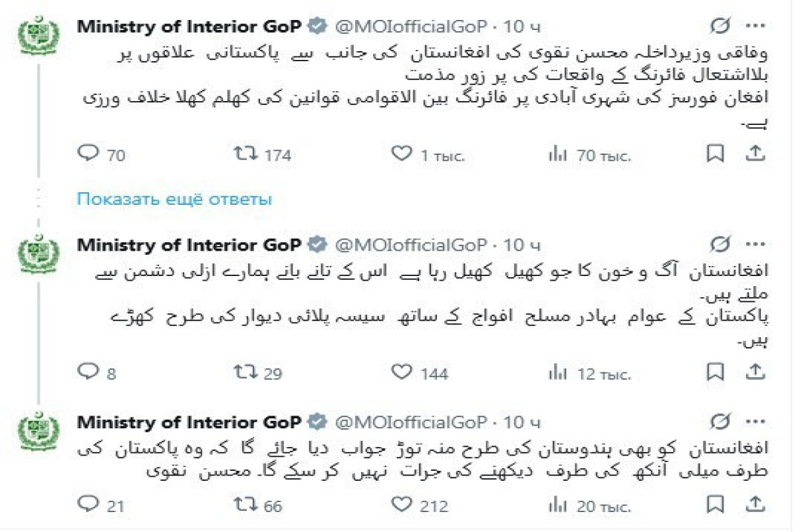Bookmark the second tweet with 12 тыс. views
Viewport: 798px width, 532px height.
point(714,372)
